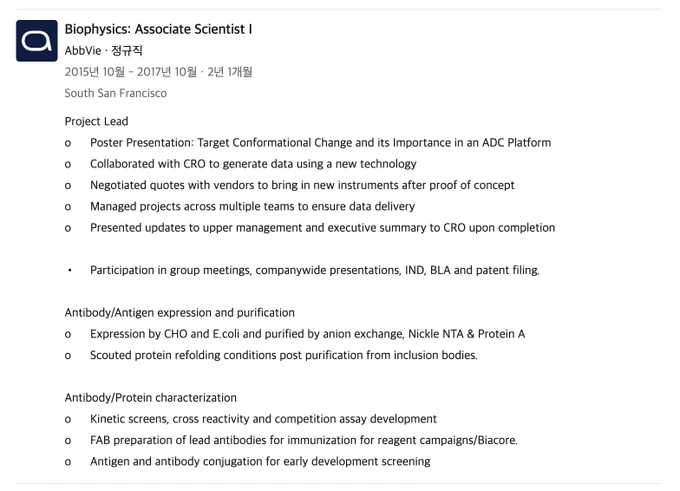The image size is (680, 491).
Task: Click the South San Francisco location
Action: (116, 93)
